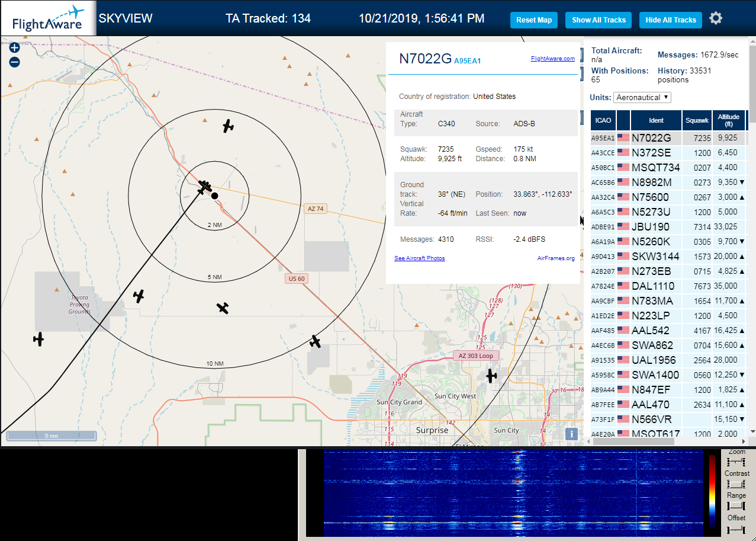The image size is (756, 541).
Task: Click the US 60 highway label on map
Action: (297, 278)
